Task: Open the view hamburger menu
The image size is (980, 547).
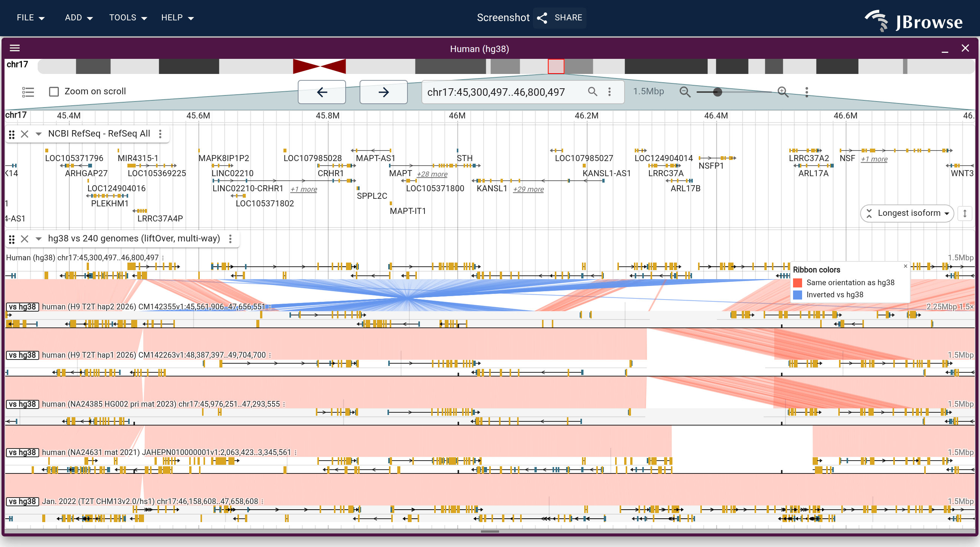Action: tap(14, 48)
